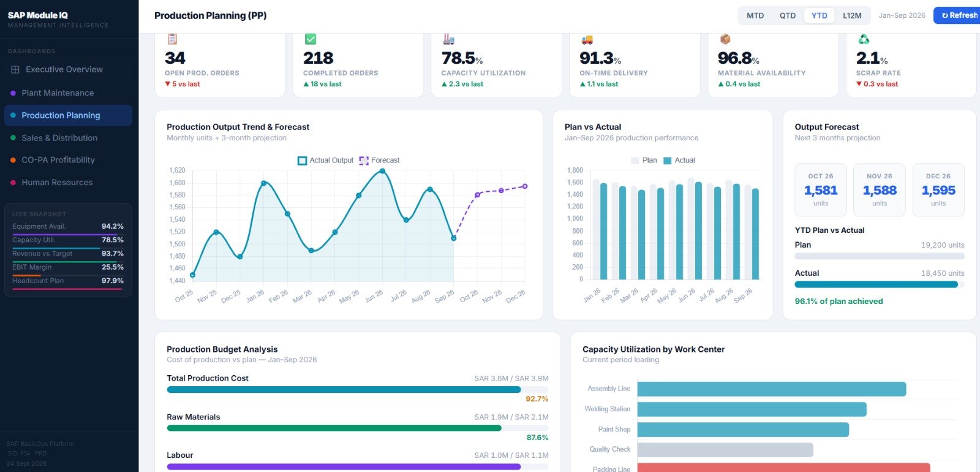The width and height of the screenshot is (980, 472).
Task: Click the Refresh button
Action: [957, 15]
